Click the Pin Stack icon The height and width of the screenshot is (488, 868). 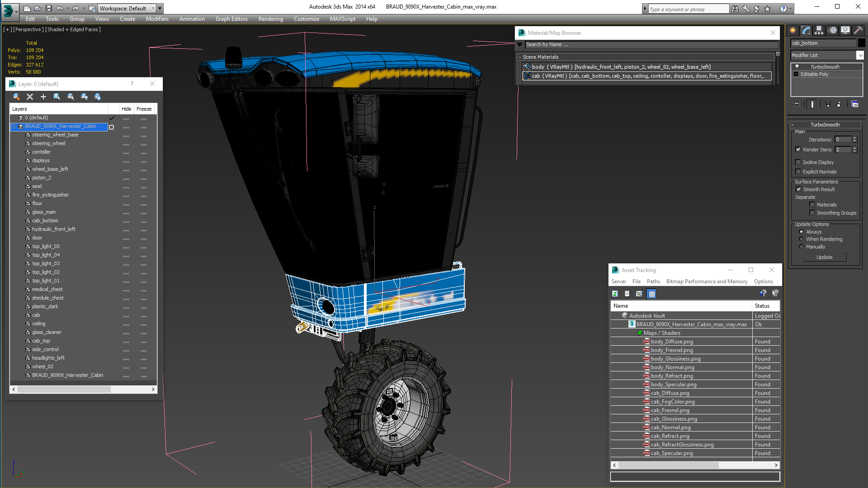tap(797, 104)
